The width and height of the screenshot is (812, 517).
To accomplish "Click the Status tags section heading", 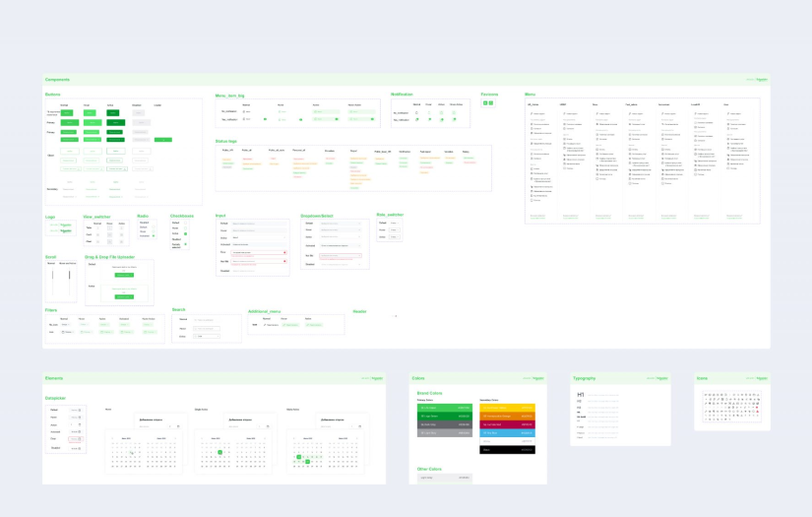I will click(225, 141).
